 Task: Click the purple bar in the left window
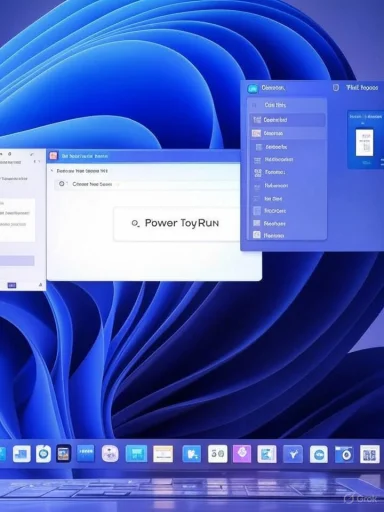click(x=17, y=261)
